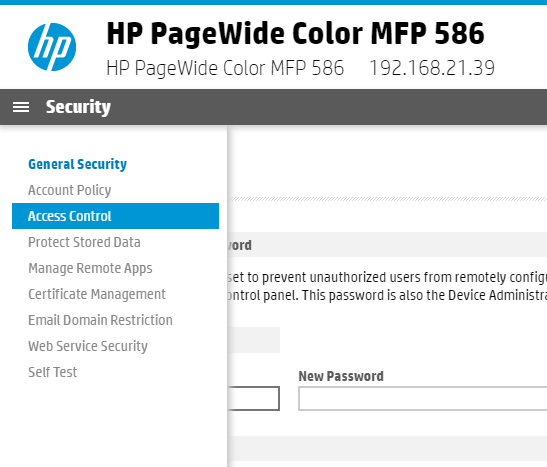The image size is (547, 467).
Task: Open the Self Test page
Action: pos(52,372)
